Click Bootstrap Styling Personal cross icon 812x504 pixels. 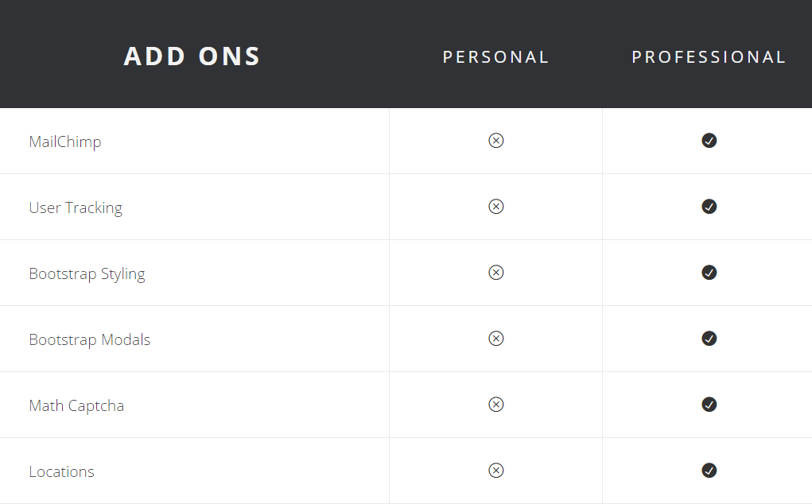[x=495, y=273]
